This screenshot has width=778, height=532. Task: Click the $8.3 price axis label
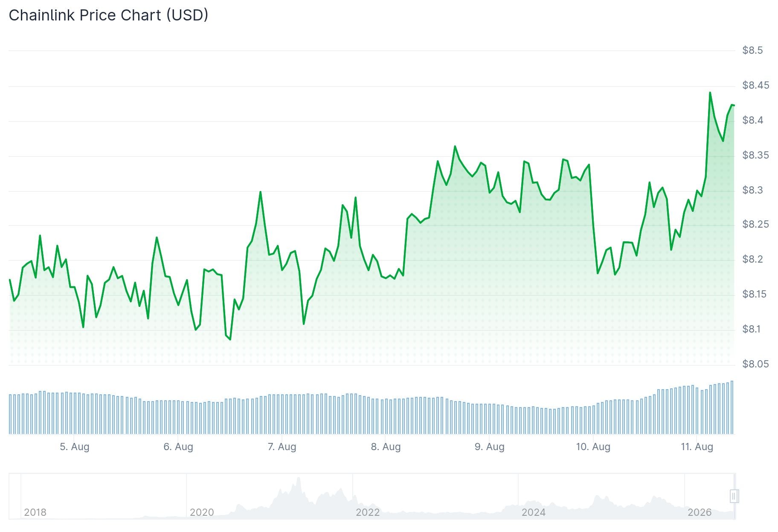[752, 190]
